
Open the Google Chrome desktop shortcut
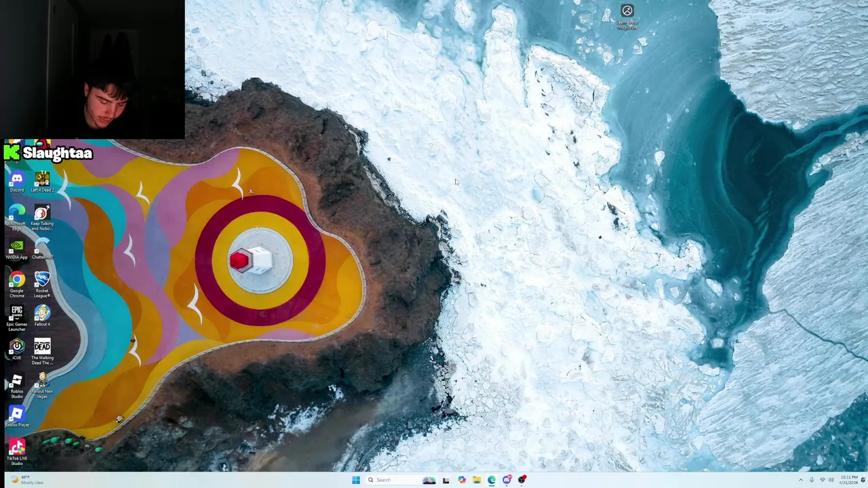coord(17,284)
